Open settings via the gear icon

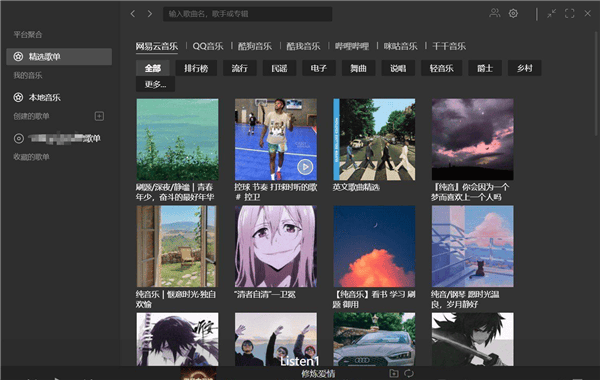coord(513,13)
